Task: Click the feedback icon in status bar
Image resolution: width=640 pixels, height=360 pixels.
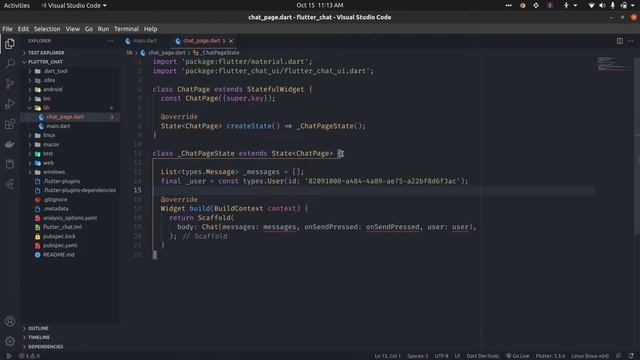Action: point(619,356)
